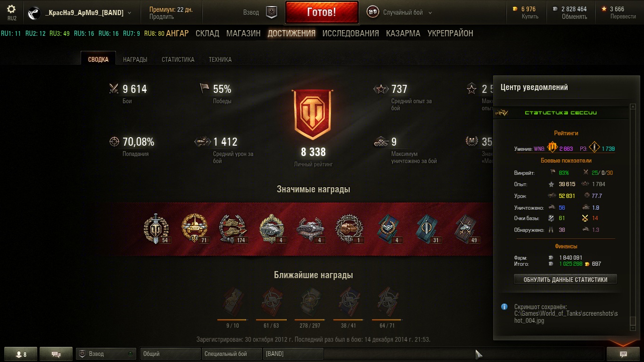Screen dimensions: 644x362
Task: Open the [BAND] chat channel tab
Action: (293, 354)
